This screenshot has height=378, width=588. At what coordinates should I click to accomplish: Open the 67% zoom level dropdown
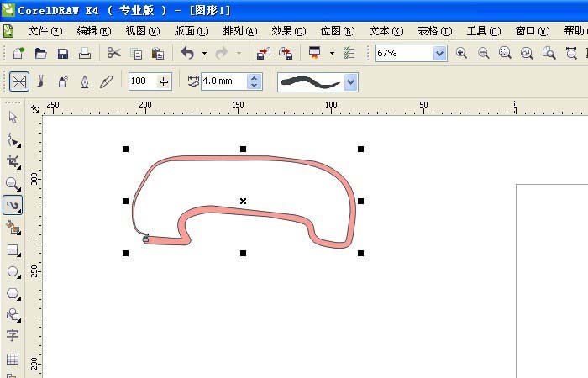(x=440, y=53)
